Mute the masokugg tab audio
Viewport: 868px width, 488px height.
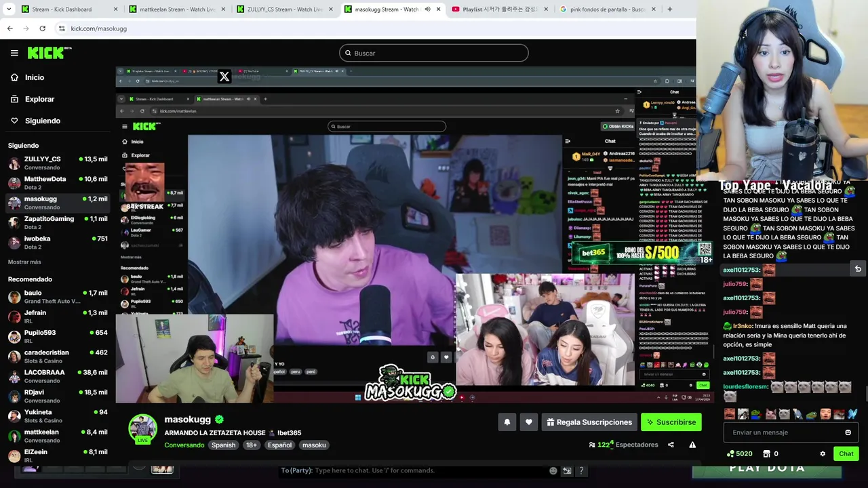coord(427,9)
